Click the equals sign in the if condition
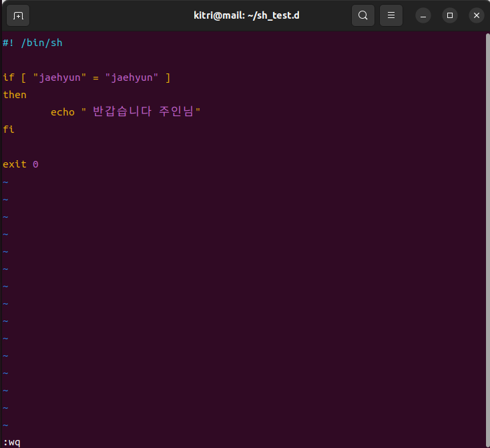This screenshot has height=448, width=490. point(95,78)
